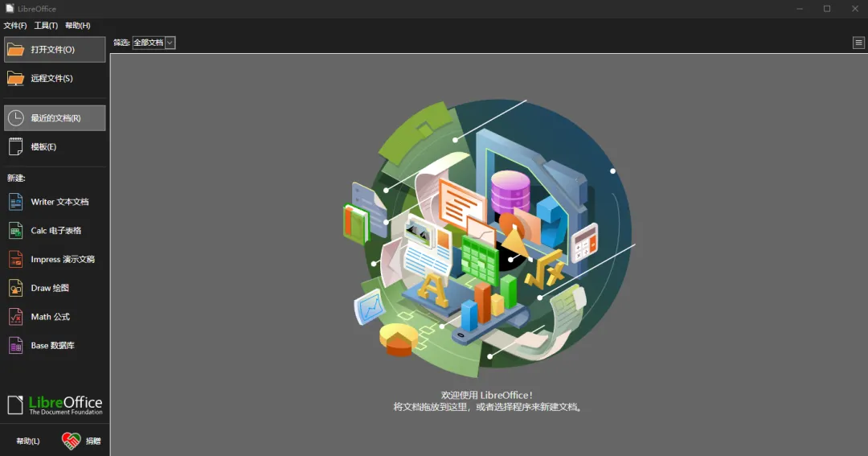
Task: Click the Open File folder icon
Action: point(15,49)
